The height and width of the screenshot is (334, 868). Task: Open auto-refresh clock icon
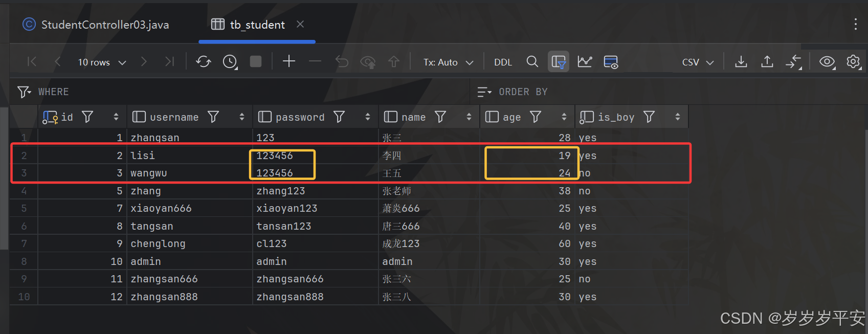pyautogui.click(x=230, y=62)
